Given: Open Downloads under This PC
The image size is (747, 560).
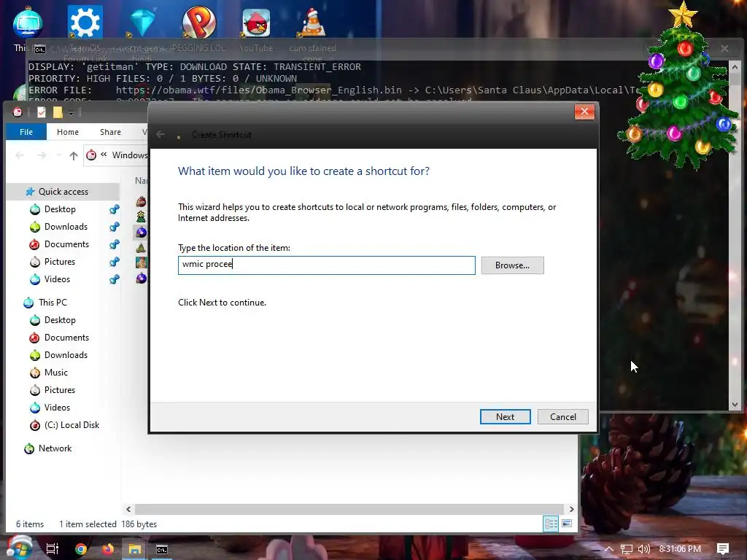Looking at the screenshot, I should click(x=66, y=355).
